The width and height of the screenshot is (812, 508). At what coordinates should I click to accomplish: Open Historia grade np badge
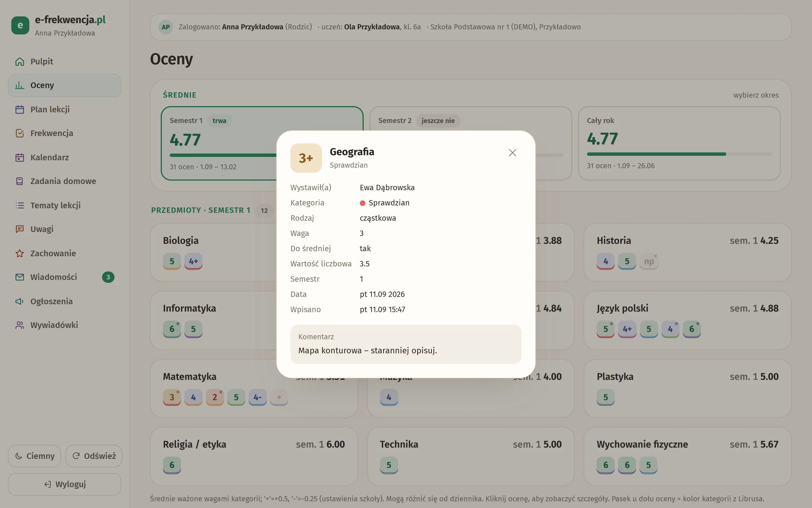point(648,261)
